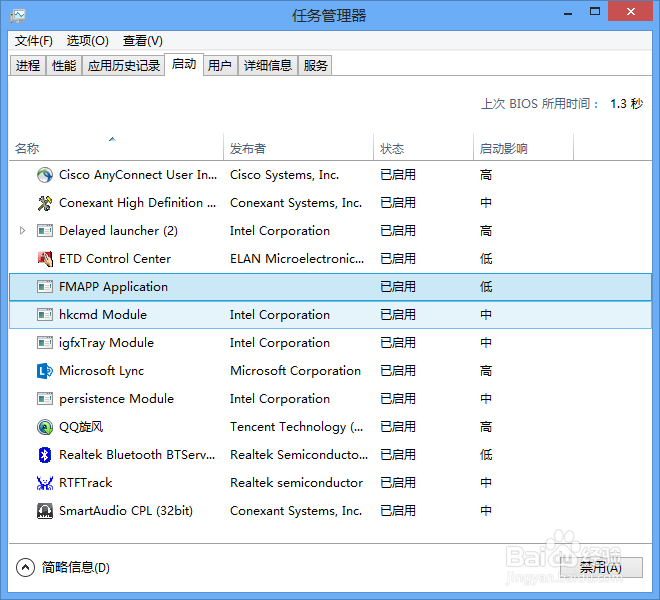660x600 pixels.
Task: Select the Delayed launcher (2) name
Action: tap(118, 231)
